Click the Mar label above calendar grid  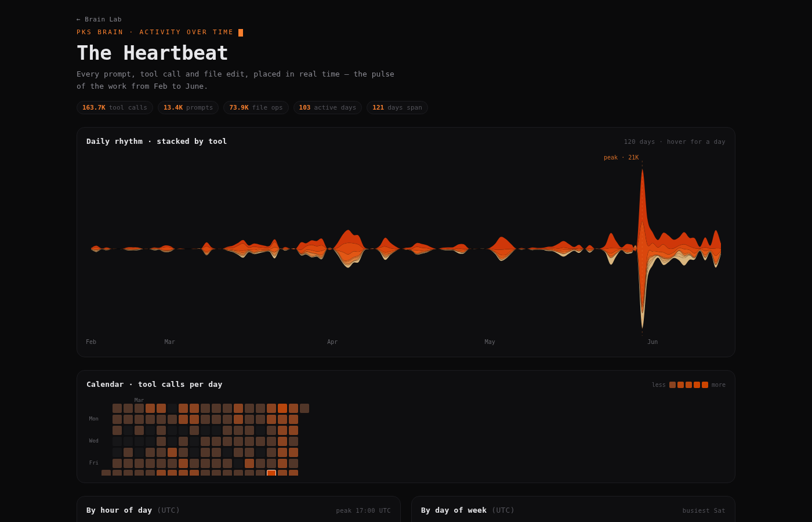[139, 400]
